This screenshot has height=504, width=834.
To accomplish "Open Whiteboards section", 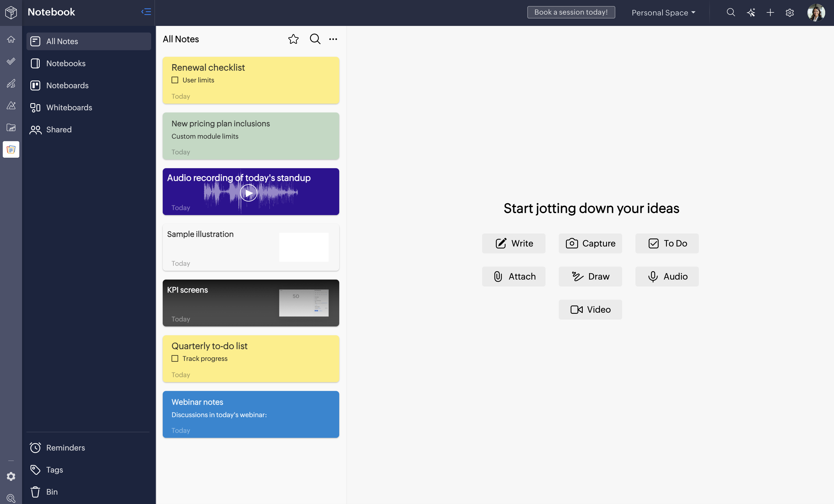I will coord(69,107).
